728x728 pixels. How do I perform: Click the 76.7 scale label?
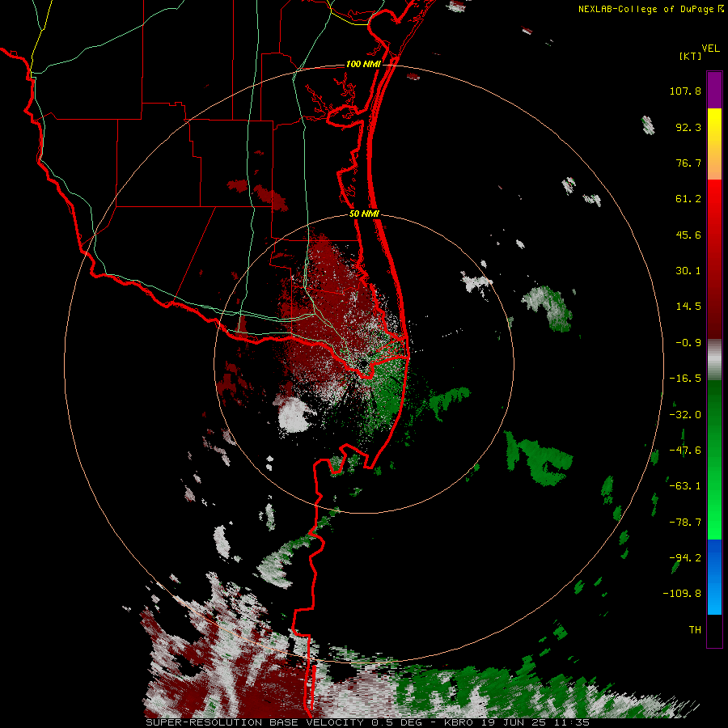pyautogui.click(x=688, y=163)
